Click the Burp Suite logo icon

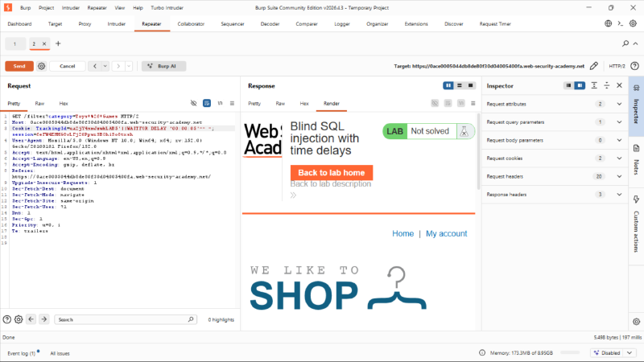point(8,7)
